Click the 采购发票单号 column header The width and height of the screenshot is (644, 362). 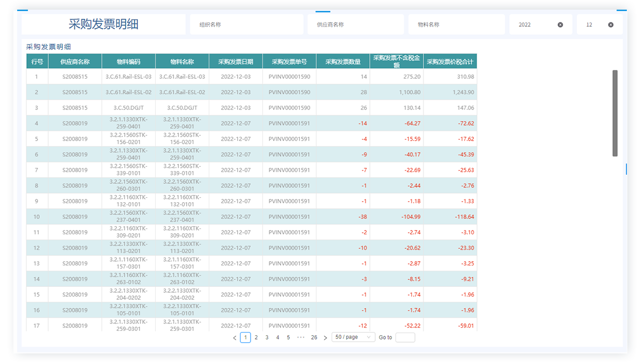289,62
